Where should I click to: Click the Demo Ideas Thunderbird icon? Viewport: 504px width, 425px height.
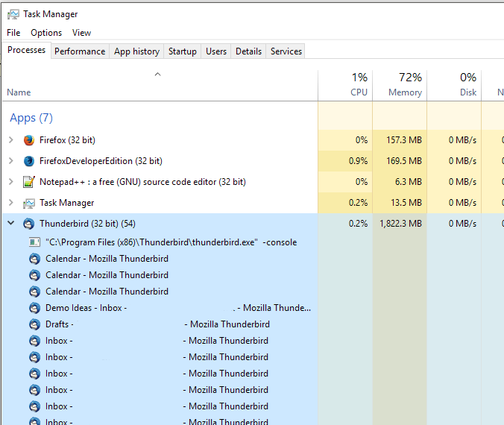pyautogui.click(x=34, y=308)
